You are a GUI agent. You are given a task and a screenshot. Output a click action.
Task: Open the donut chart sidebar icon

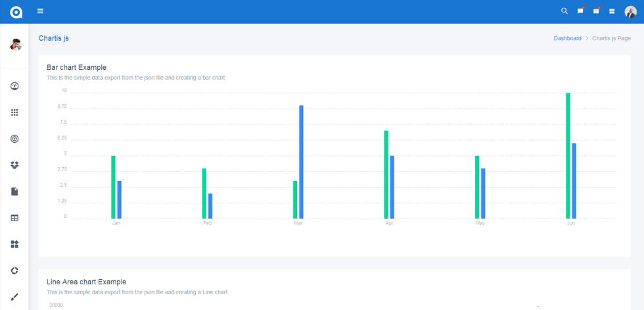(14, 271)
